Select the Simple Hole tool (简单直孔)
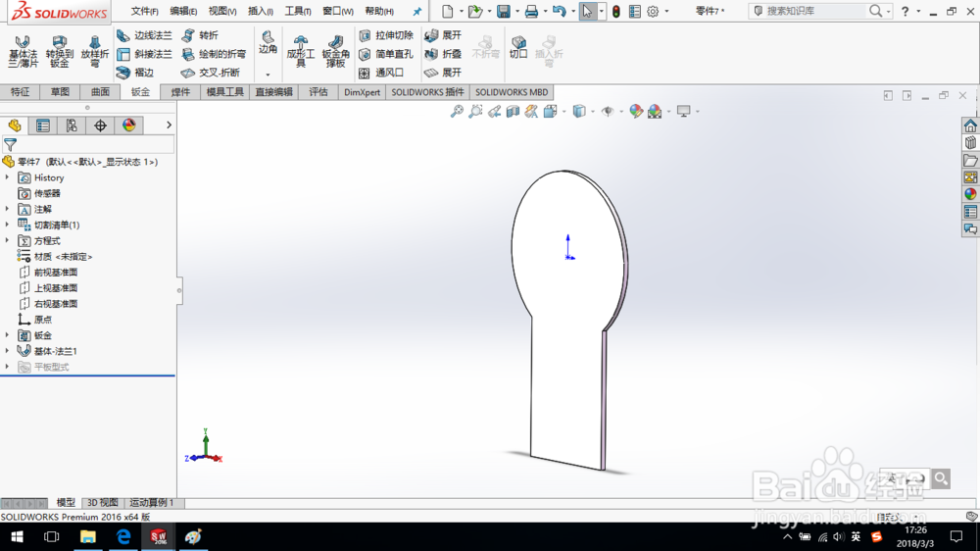 (386, 54)
